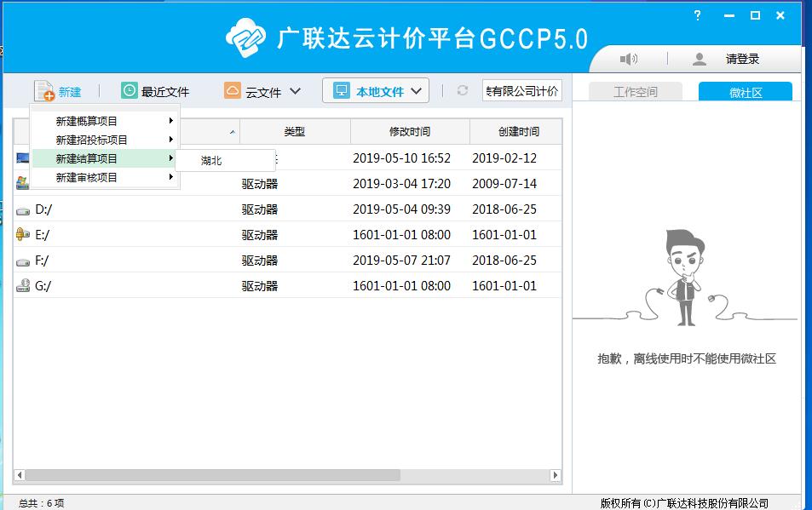
Task: Click the D:/ drive icon
Action: click(x=23, y=211)
